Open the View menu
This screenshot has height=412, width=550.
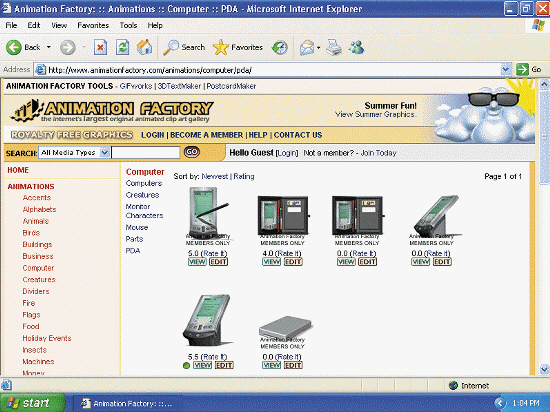click(x=59, y=25)
